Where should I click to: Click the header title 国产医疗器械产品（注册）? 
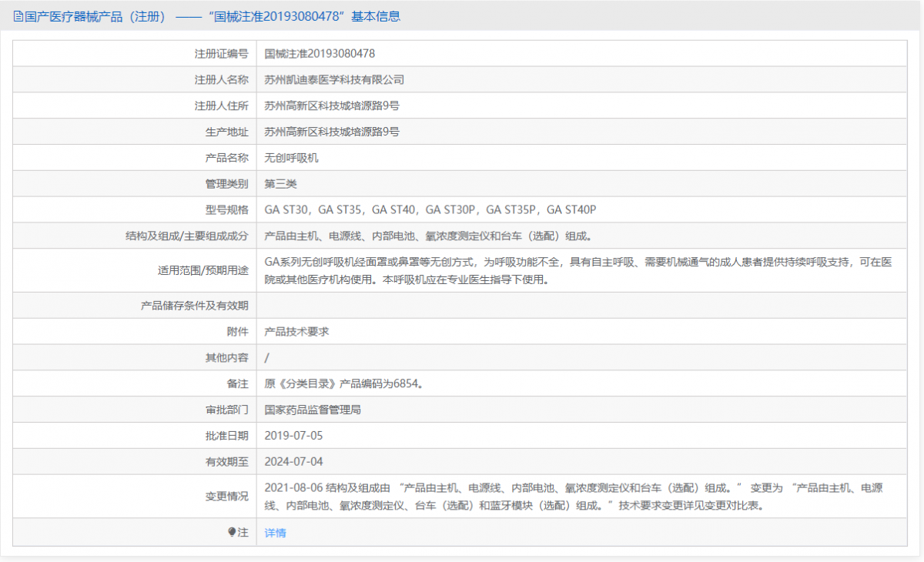pyautogui.click(x=96, y=16)
